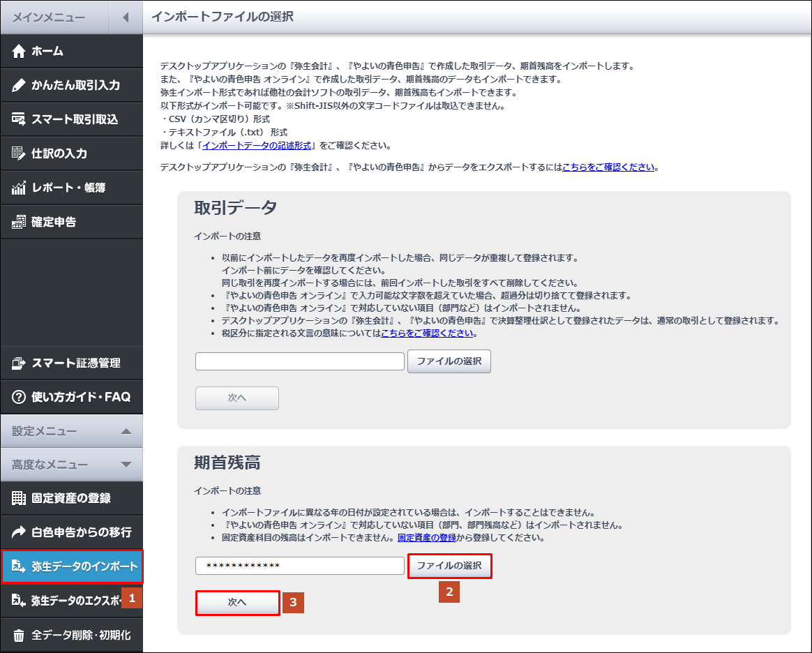The width and height of the screenshot is (812, 653).
Task: Open the ホーム menu item
Action: coord(71,51)
